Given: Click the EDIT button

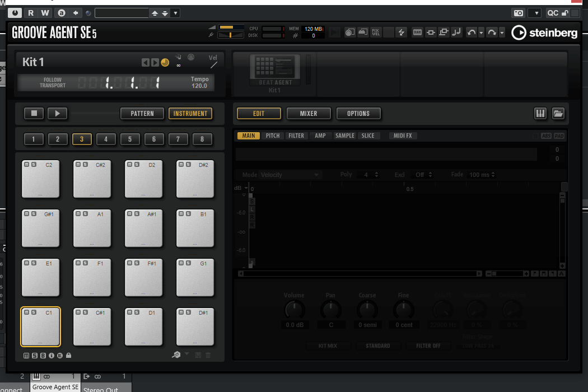Looking at the screenshot, I should click(259, 113).
